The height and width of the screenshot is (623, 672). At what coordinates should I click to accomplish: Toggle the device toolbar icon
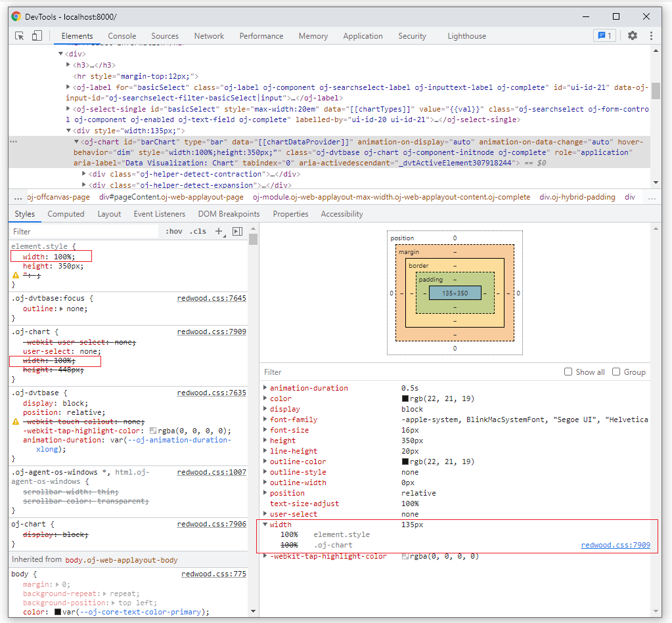37,36
